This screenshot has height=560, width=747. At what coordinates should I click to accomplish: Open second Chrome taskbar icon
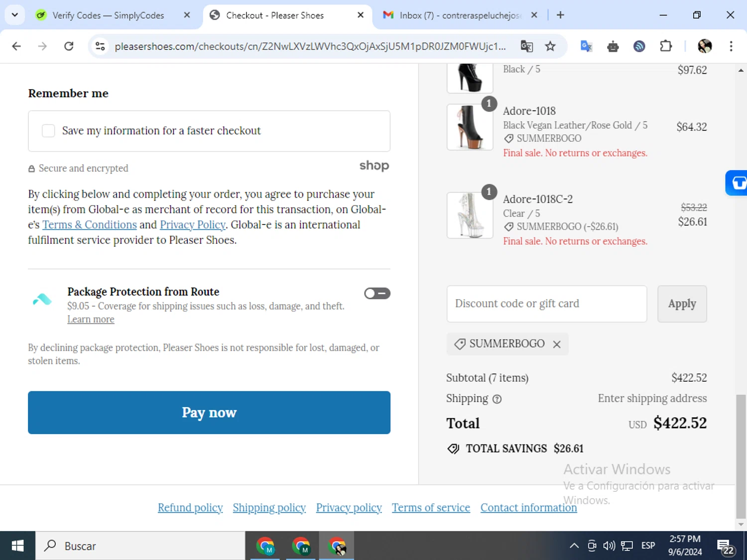[301, 546]
